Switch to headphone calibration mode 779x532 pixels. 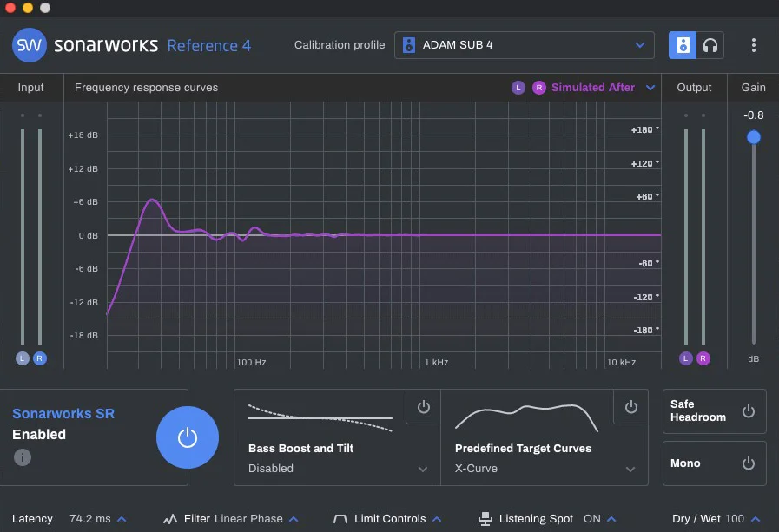click(710, 45)
